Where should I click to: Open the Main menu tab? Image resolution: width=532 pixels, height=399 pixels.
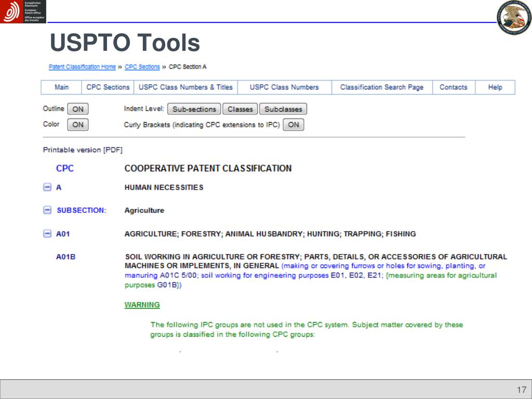[61, 87]
